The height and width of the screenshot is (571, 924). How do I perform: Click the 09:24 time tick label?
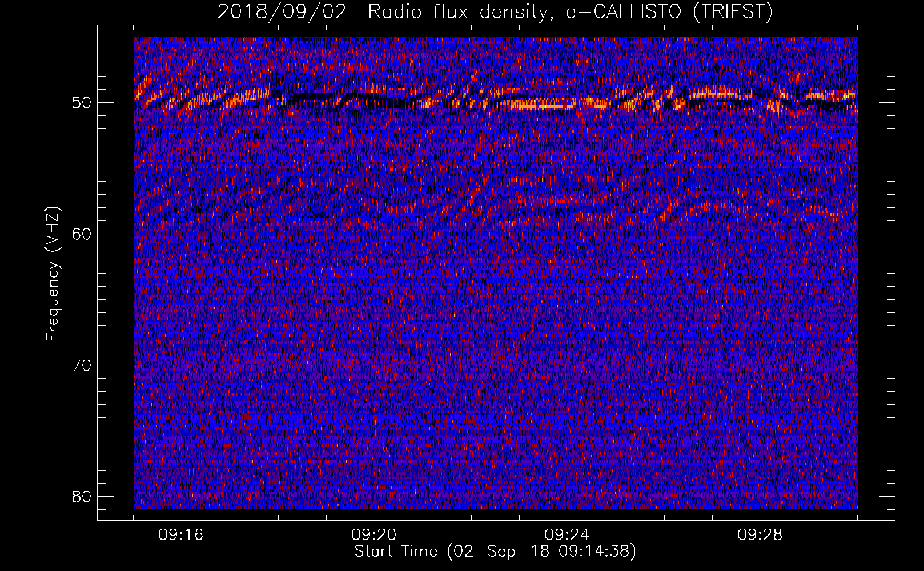[567, 535]
